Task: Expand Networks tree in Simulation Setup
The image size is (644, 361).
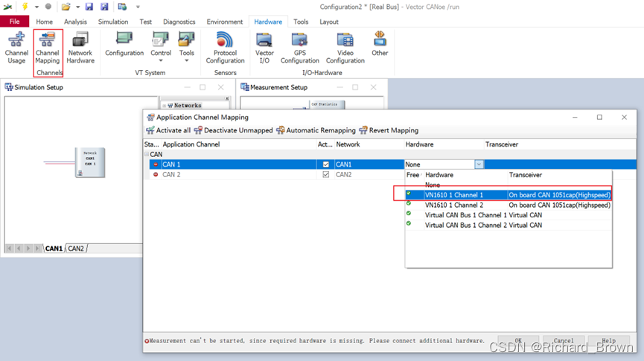Action: [x=165, y=106]
